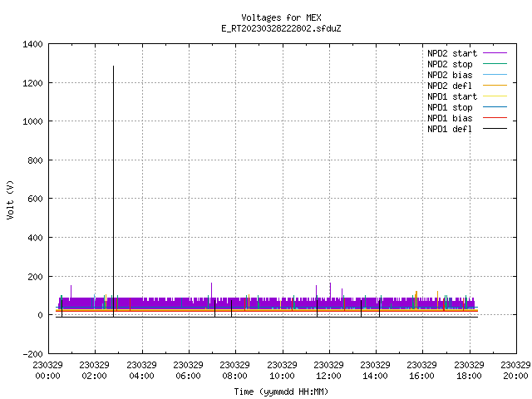
Task: Click the 'Time (yymmdd HH:MM)' x-axis label
Action: point(281,392)
